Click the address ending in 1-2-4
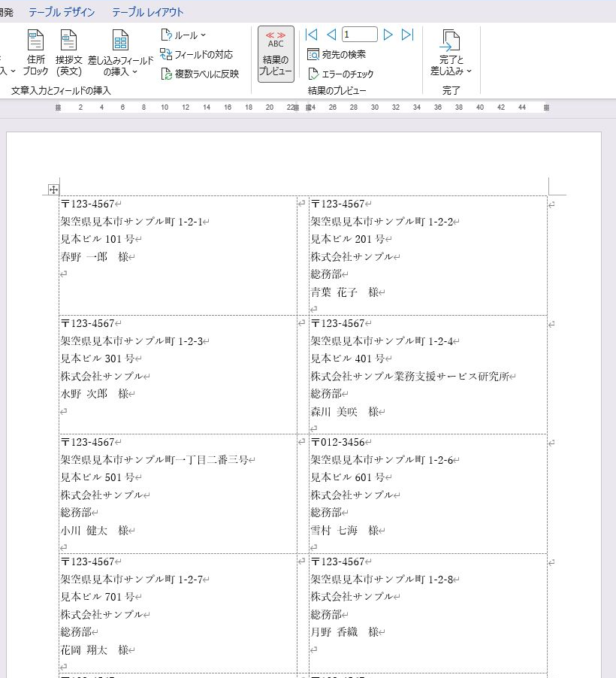 [x=382, y=341]
